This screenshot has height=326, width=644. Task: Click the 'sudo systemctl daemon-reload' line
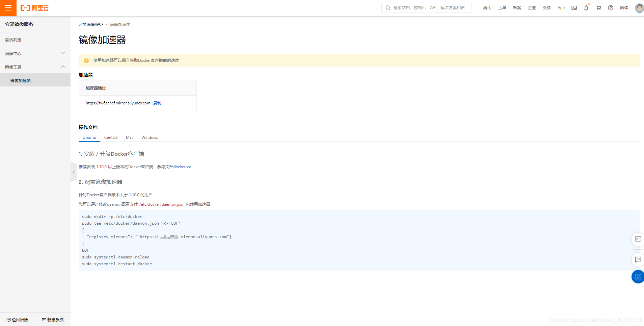(x=115, y=257)
